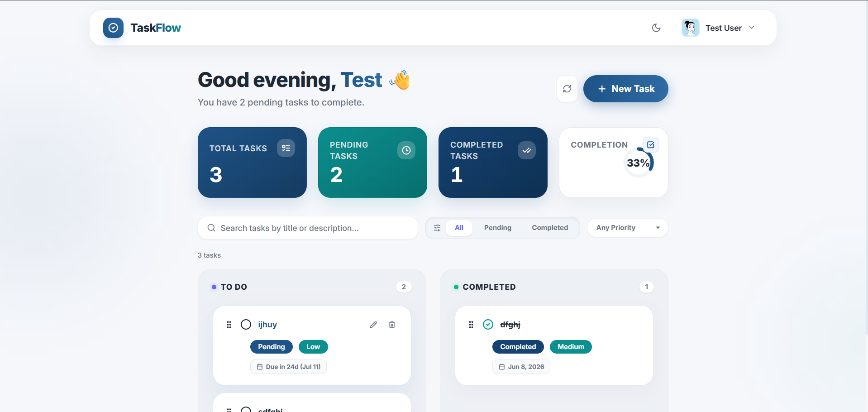Click the TO DO column header
This screenshot has height=412, width=868.
pyautogui.click(x=234, y=287)
